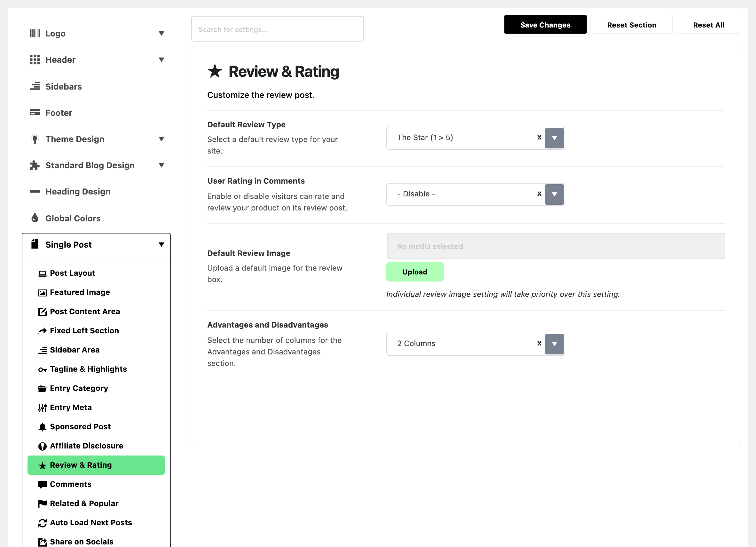Viewport: 756px width, 547px height.
Task: Click the Affiliate Disclosure exclamation icon
Action: point(42,446)
